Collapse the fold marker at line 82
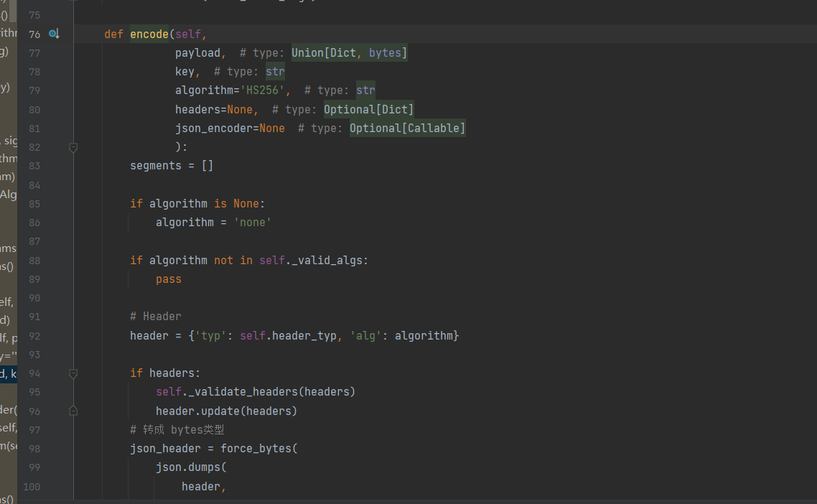The image size is (817, 504). [73, 147]
